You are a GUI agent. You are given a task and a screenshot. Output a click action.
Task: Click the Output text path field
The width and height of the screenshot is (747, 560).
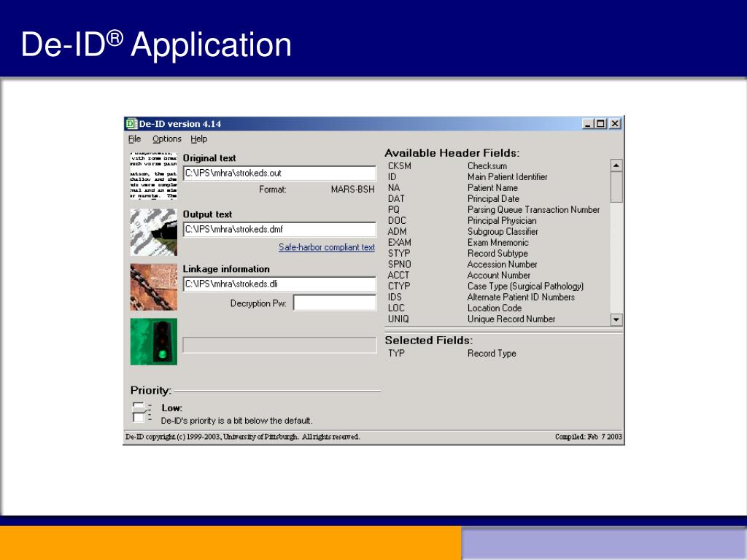[279, 230]
